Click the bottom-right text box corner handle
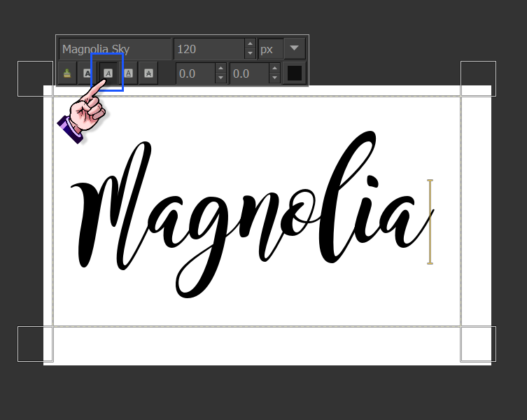Image resolution: width=527 pixels, height=420 pixels. [478, 344]
